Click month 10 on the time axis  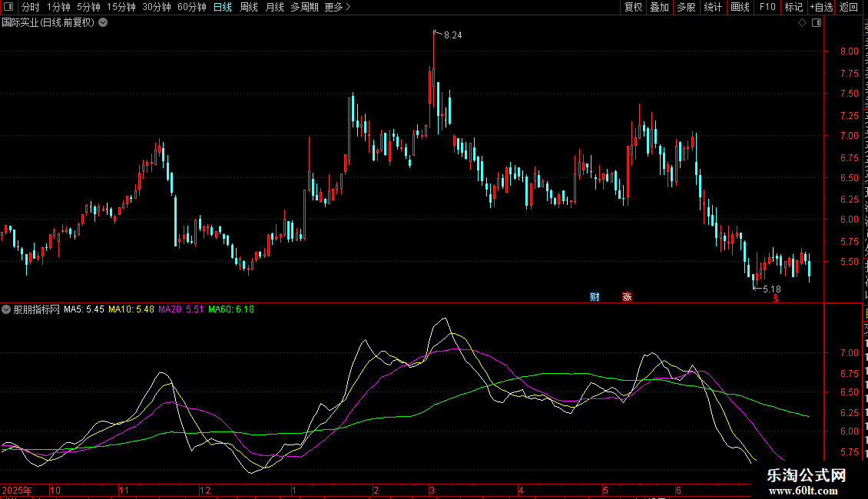click(55, 490)
